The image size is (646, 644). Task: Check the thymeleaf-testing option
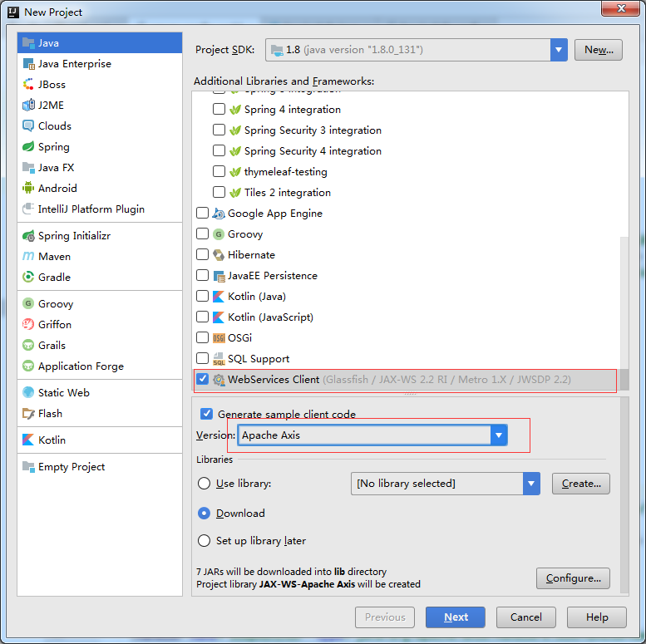[x=219, y=171]
